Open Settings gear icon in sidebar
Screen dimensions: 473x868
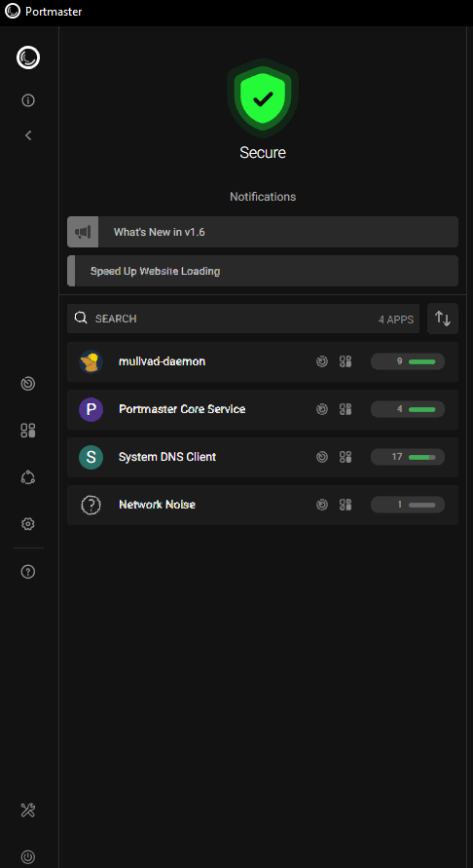pyautogui.click(x=28, y=524)
